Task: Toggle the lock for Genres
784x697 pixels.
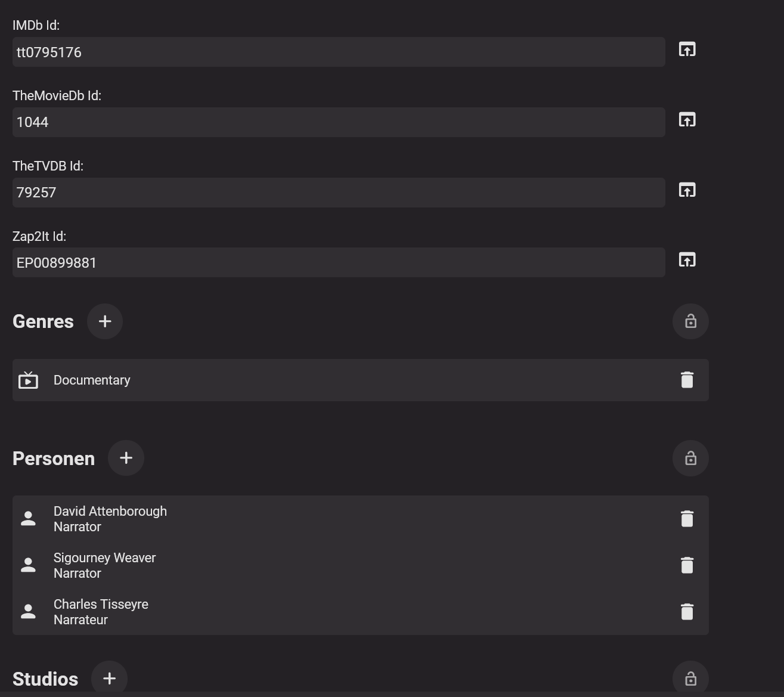Action: click(x=690, y=321)
